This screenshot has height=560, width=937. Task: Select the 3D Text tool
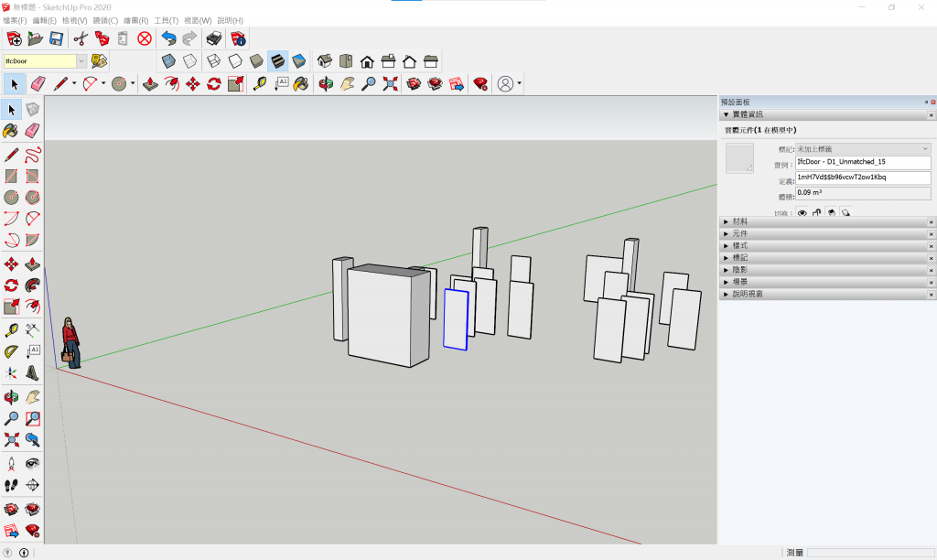(x=32, y=373)
